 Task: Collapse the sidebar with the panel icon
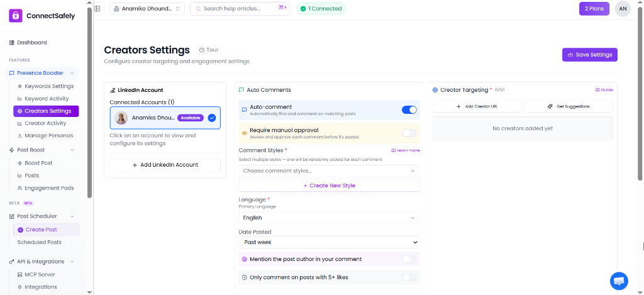[97, 9]
